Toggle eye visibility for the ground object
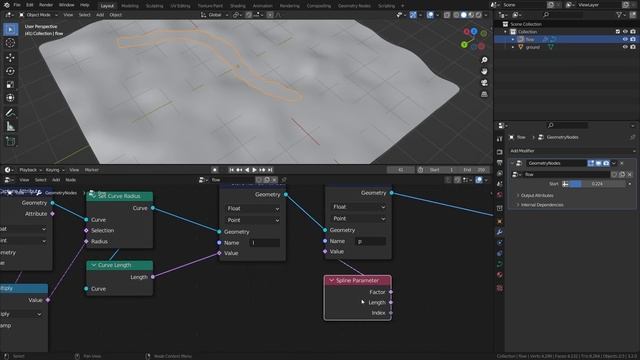The image size is (640, 360). tap(625, 47)
